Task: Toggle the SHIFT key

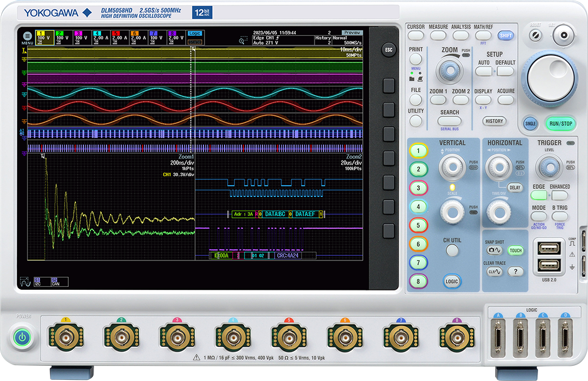Action: 506,35
